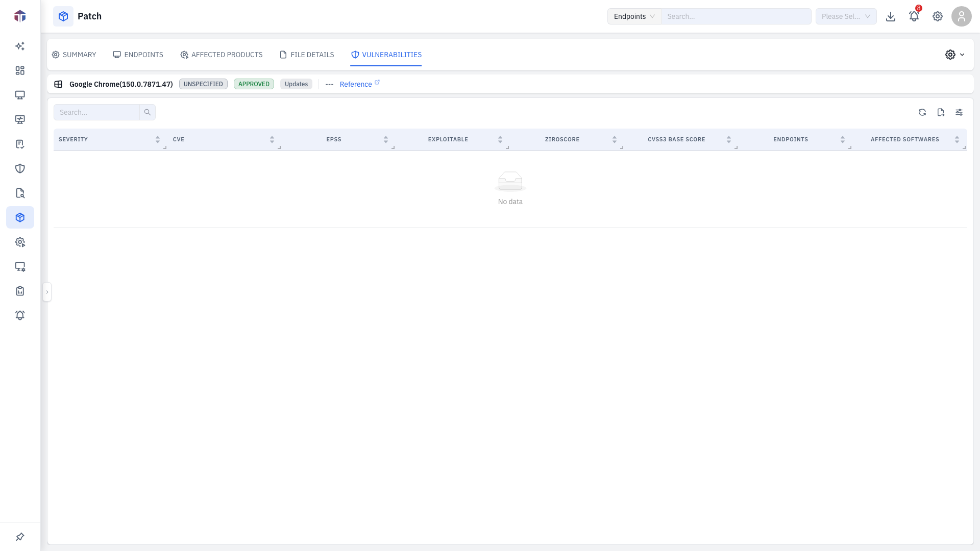980x551 pixels.
Task: Sort by Affected Softwares column
Action: (x=957, y=139)
